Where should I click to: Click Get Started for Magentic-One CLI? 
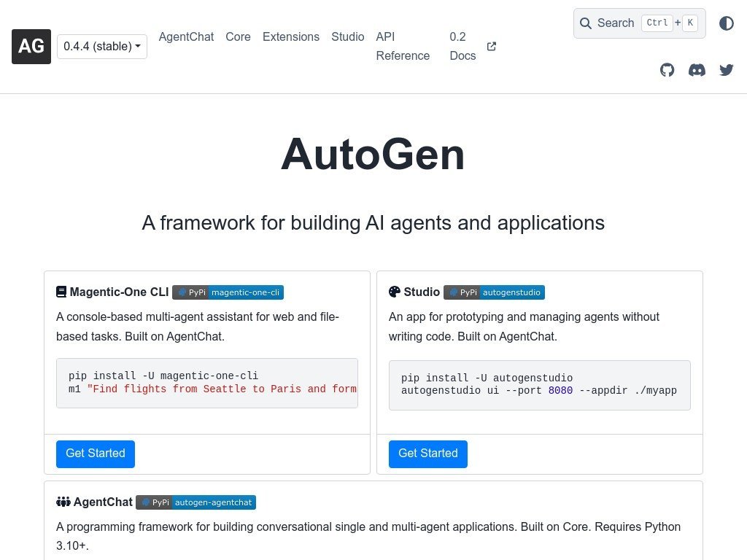(96, 454)
